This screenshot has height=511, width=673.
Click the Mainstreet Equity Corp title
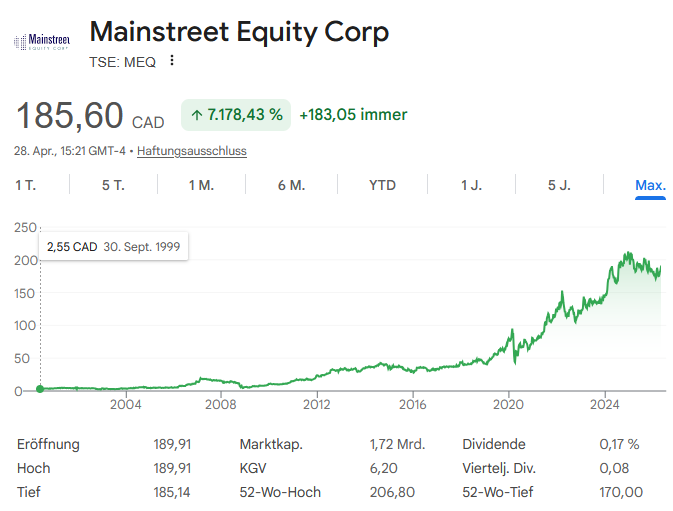[239, 31]
